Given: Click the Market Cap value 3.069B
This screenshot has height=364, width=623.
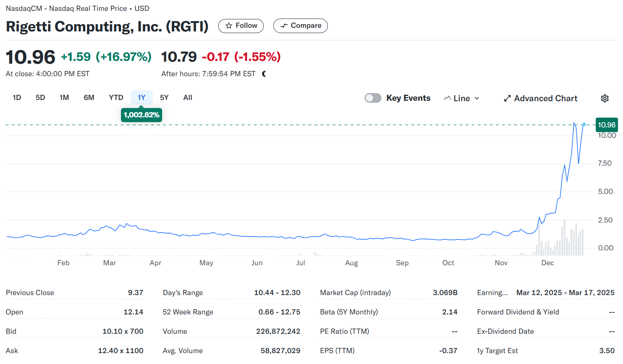Looking at the screenshot, I should coord(445,293).
